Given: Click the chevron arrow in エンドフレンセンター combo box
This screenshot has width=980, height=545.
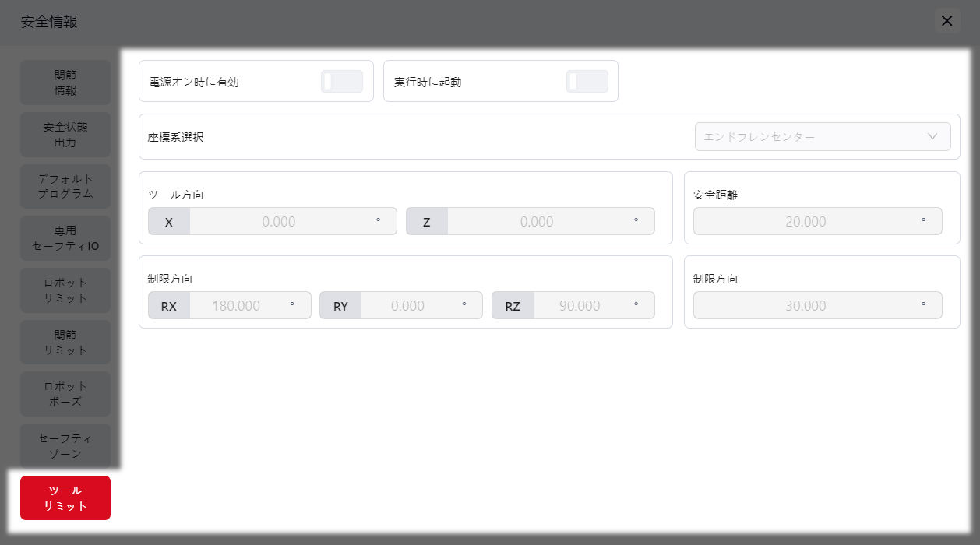Looking at the screenshot, I should 932,137.
